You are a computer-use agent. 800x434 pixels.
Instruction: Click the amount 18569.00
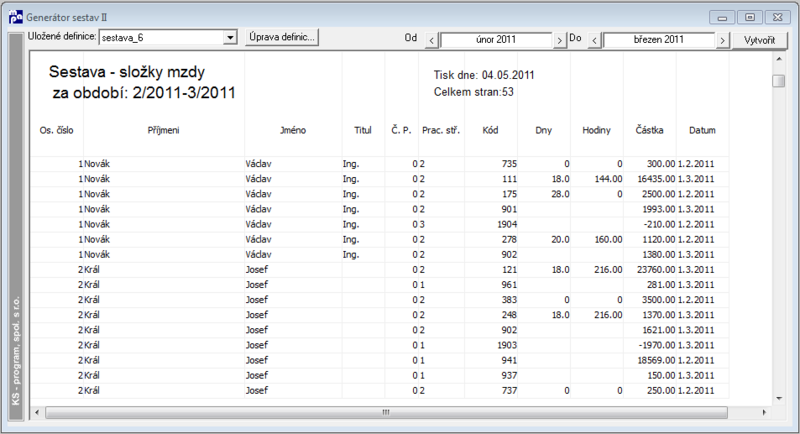pos(656,361)
